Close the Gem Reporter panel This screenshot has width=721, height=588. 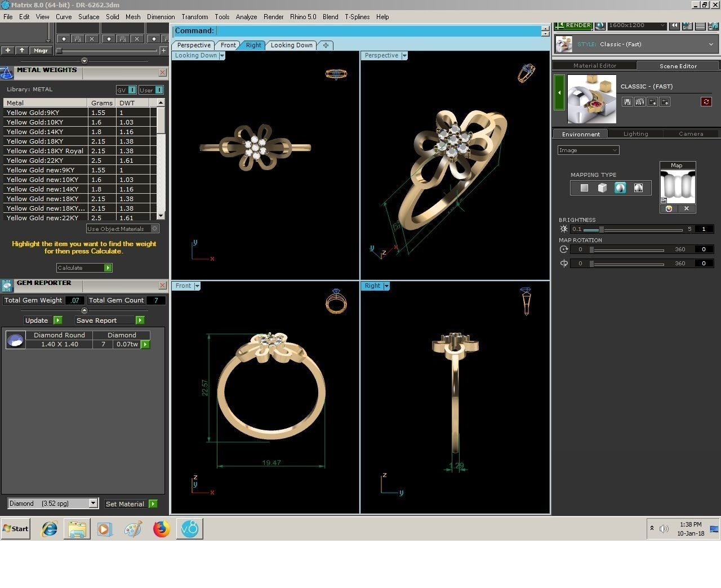(162, 286)
